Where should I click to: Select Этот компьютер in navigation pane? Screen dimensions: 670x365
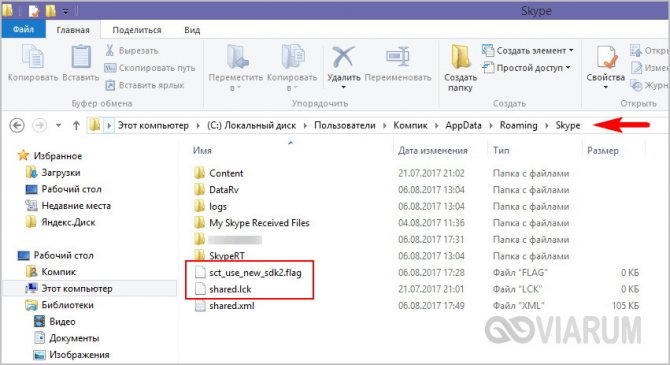coord(76,288)
